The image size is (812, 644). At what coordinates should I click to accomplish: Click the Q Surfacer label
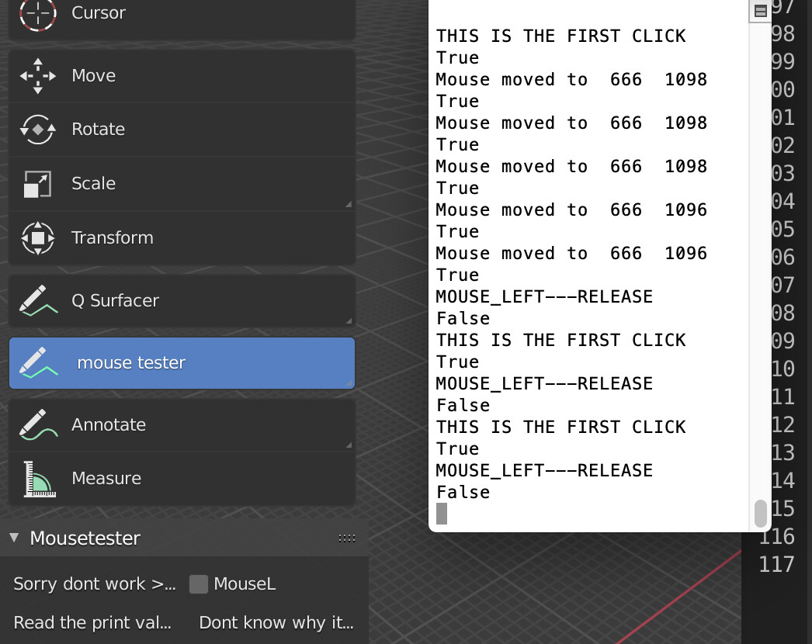point(115,300)
